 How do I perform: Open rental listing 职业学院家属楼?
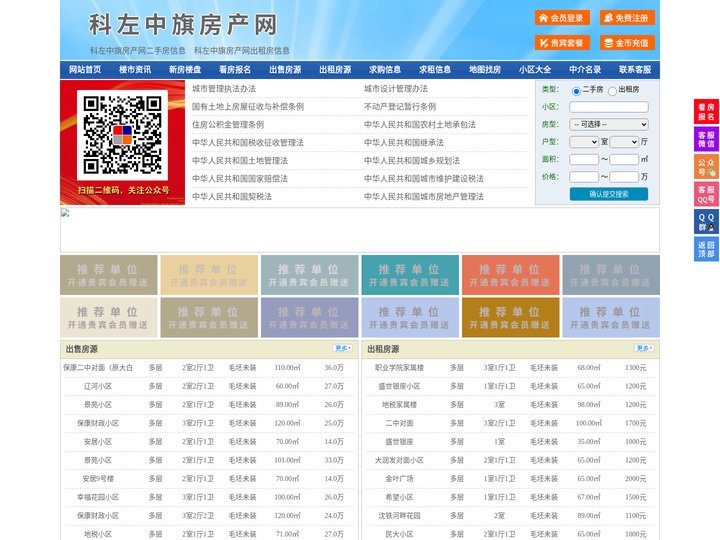point(399,368)
